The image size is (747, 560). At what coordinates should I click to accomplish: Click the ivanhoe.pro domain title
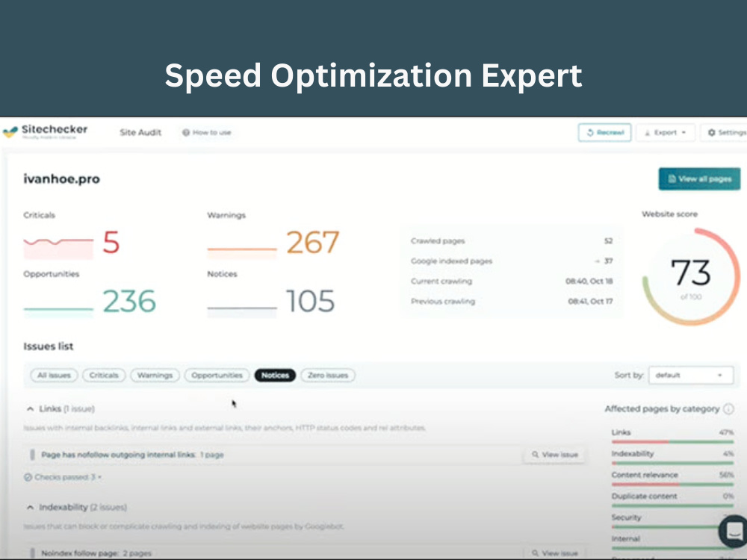(61, 179)
